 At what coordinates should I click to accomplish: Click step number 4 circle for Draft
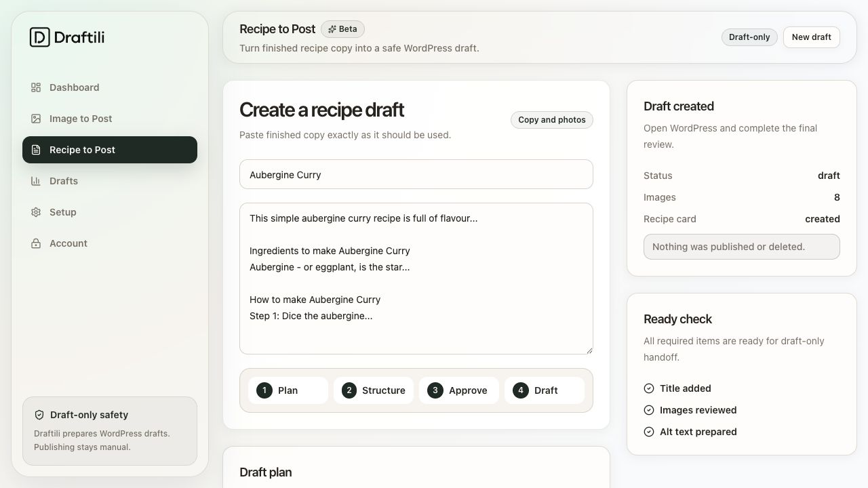[521, 390]
